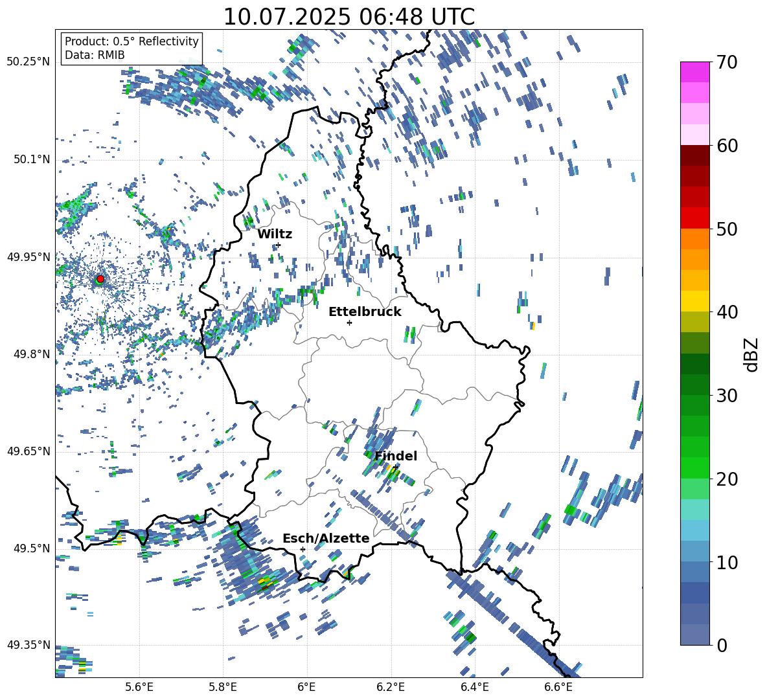Click the 5.8°E longitude label
Image resolution: width=767 pixels, height=700 pixels.
(223, 687)
